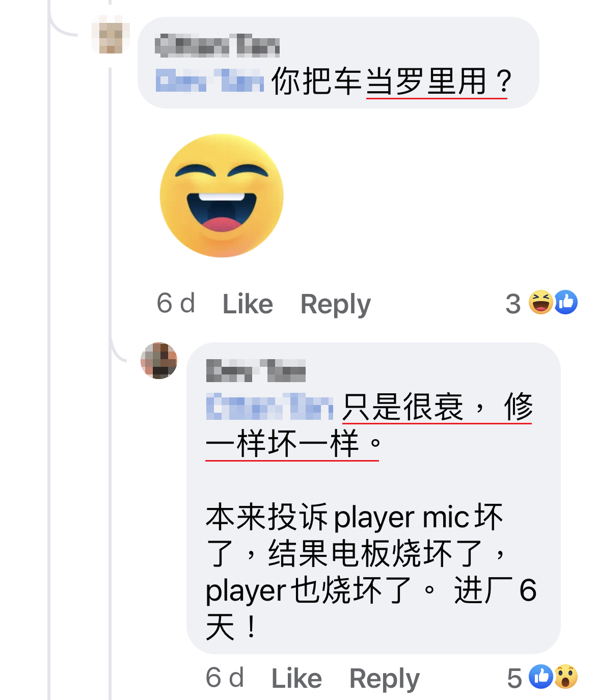Open blue tagged name before 你把车当罗里用
The height and width of the screenshot is (700, 596).
[210, 82]
